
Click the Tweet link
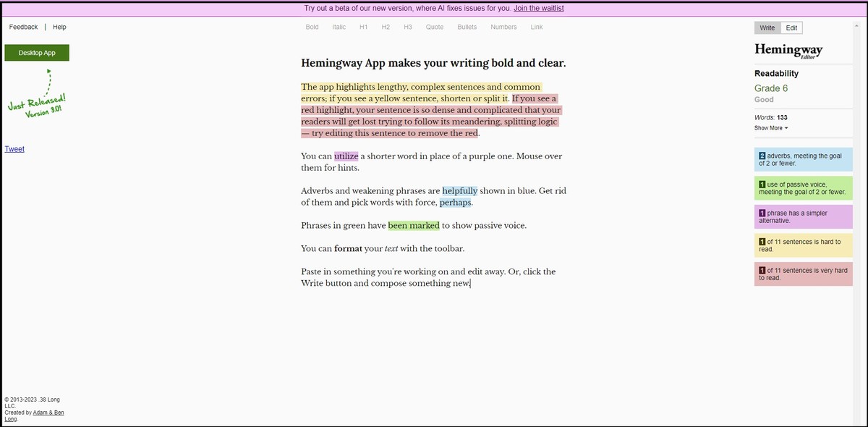pos(14,149)
